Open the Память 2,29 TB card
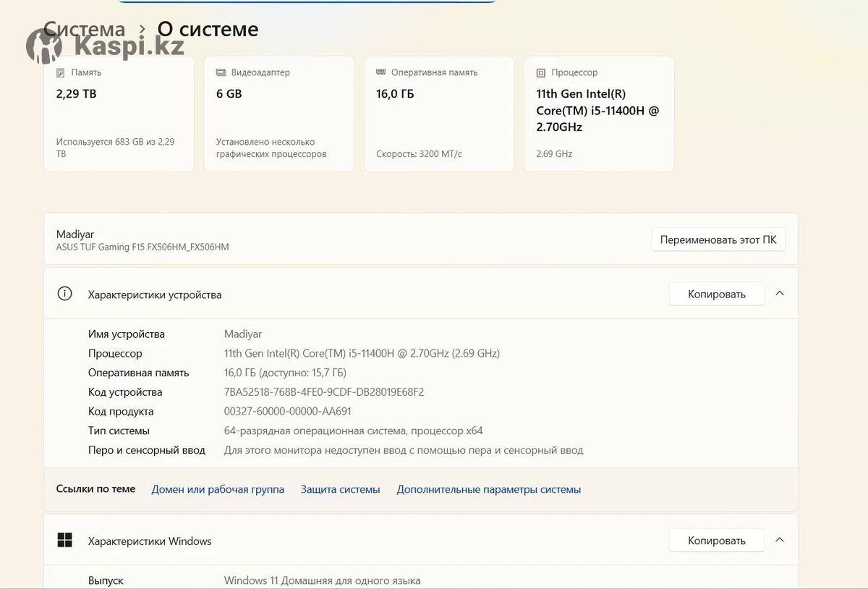 tap(119, 114)
